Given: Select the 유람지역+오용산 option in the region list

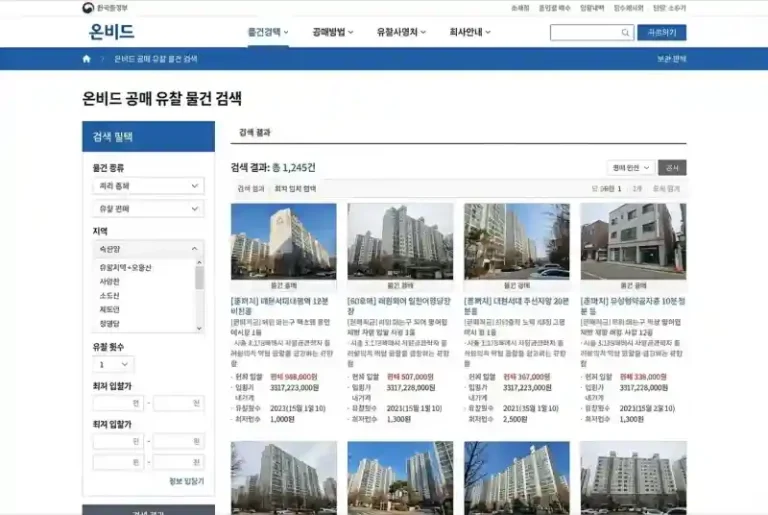Looking at the screenshot, I should pyautogui.click(x=125, y=268).
